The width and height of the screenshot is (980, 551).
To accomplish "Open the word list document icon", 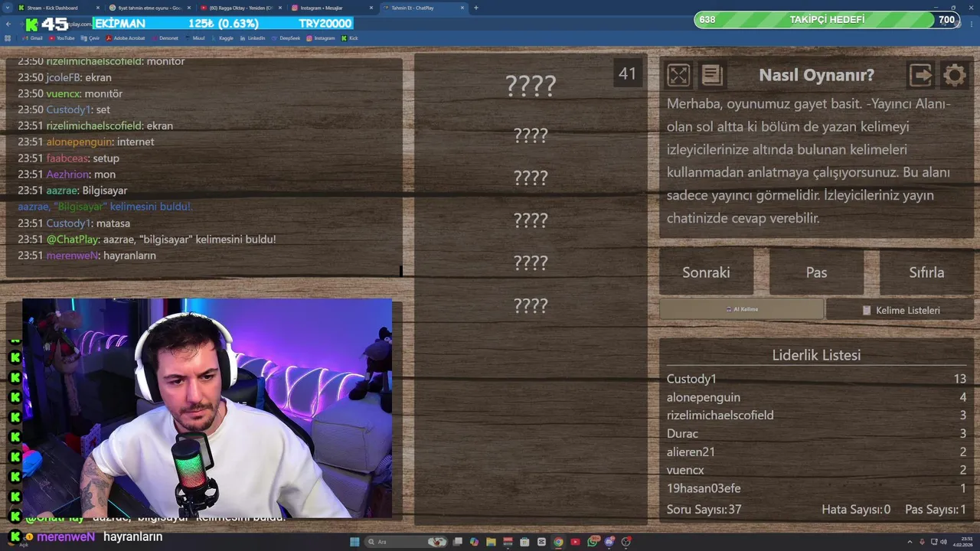I will pos(712,74).
